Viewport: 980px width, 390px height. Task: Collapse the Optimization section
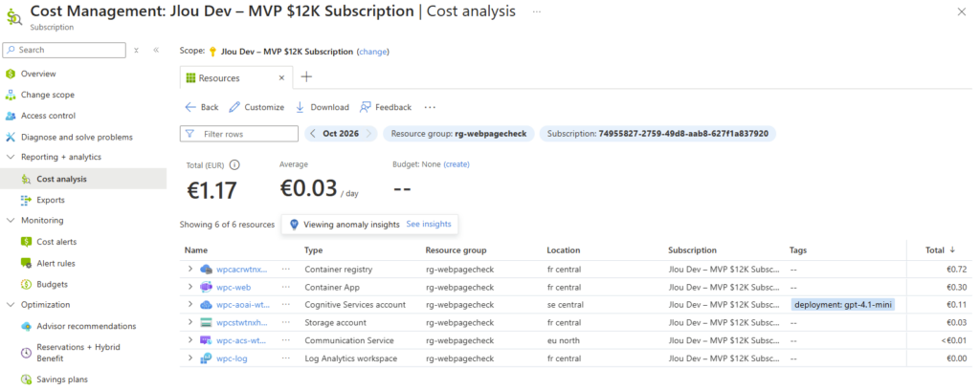[x=11, y=305]
